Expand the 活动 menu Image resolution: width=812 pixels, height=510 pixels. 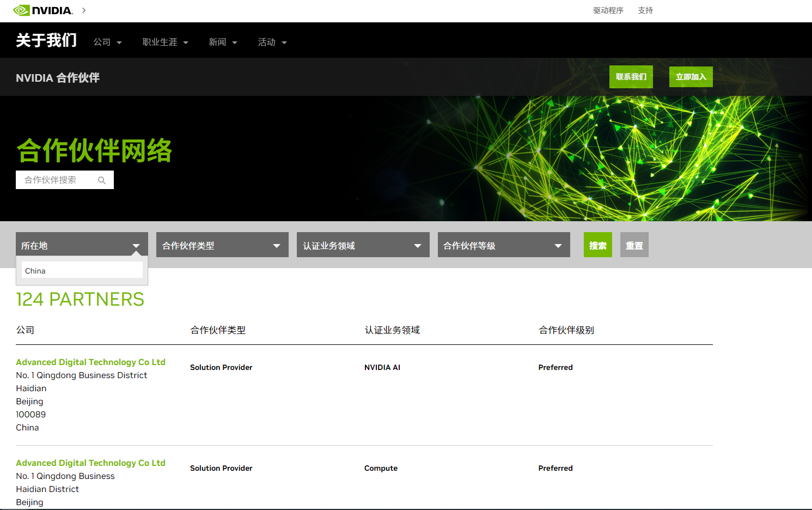pos(272,42)
